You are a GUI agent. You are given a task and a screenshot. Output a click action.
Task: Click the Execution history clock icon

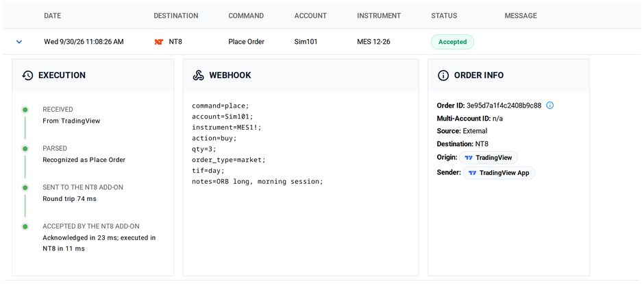coord(27,75)
